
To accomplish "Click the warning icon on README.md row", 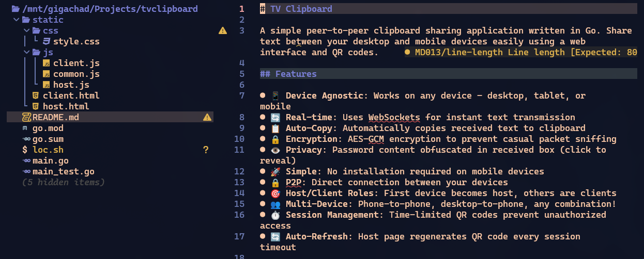I will [207, 117].
